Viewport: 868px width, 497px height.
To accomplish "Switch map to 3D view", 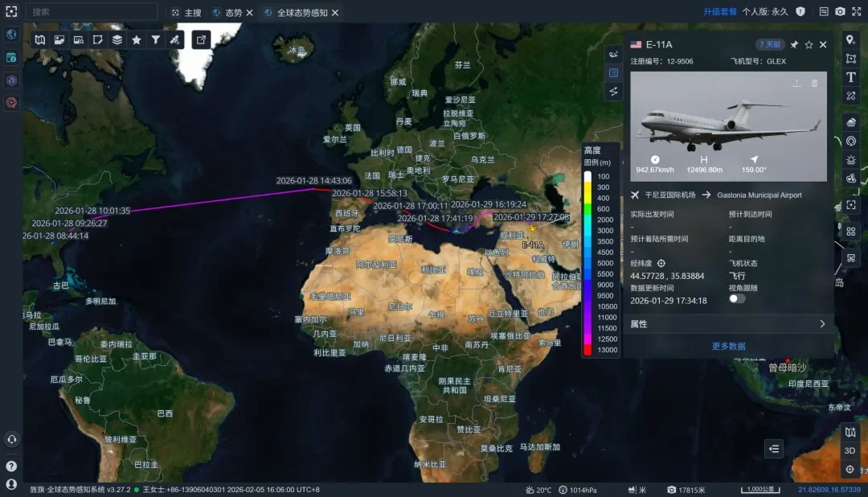I will pyautogui.click(x=850, y=450).
